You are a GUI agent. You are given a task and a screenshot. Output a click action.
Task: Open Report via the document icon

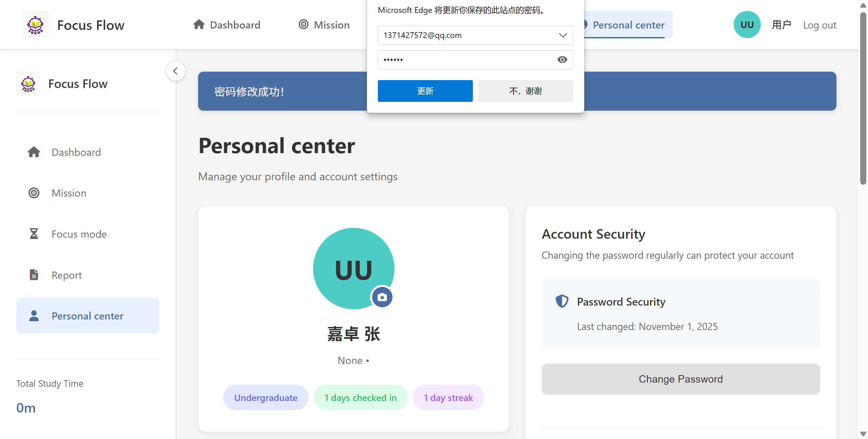34,275
